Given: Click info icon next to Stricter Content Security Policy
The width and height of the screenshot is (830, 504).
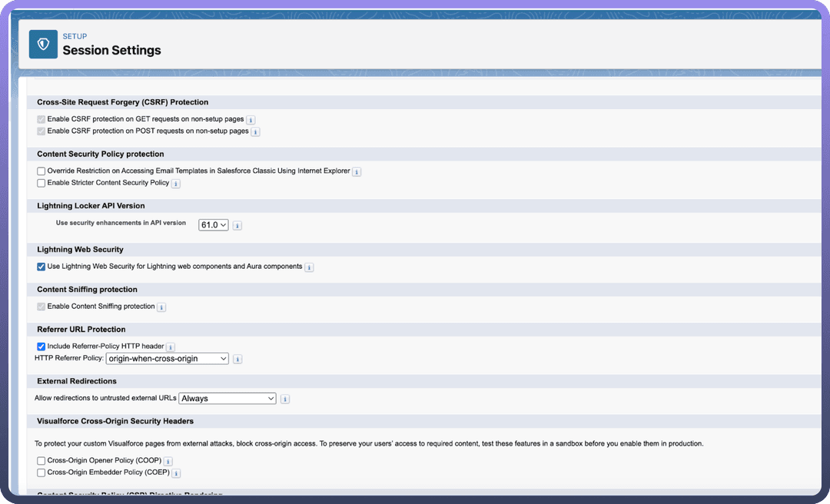Looking at the screenshot, I should tap(176, 184).
